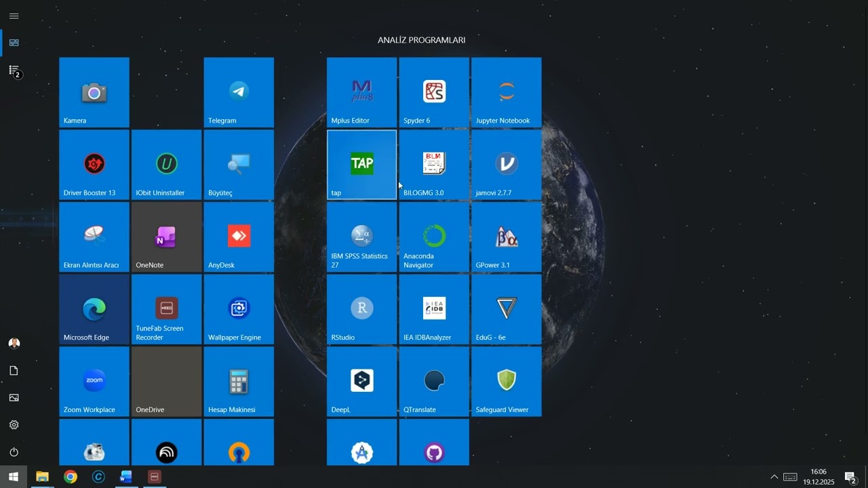Viewport: 868px width, 488px height.
Task: Open the Power options button
Action: pos(14,451)
